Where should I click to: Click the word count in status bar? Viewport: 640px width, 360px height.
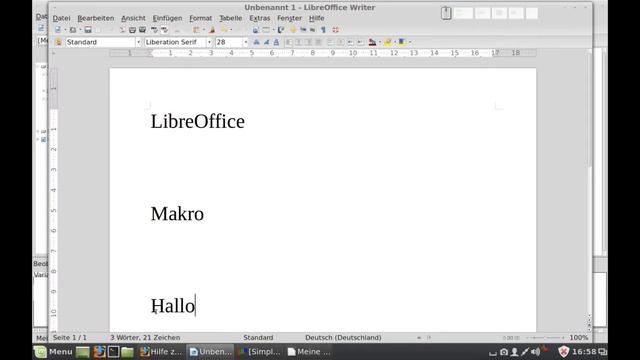coord(145,338)
